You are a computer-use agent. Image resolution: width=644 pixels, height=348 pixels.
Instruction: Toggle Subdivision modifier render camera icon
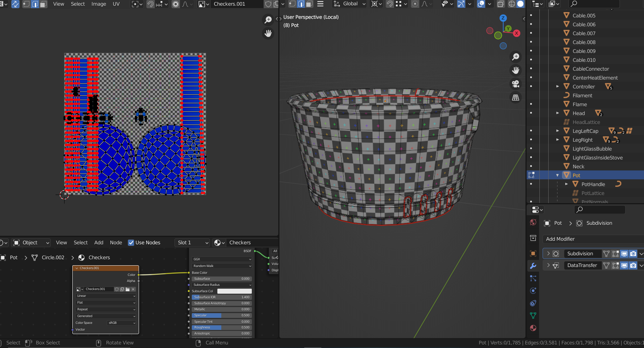pyautogui.click(x=633, y=254)
